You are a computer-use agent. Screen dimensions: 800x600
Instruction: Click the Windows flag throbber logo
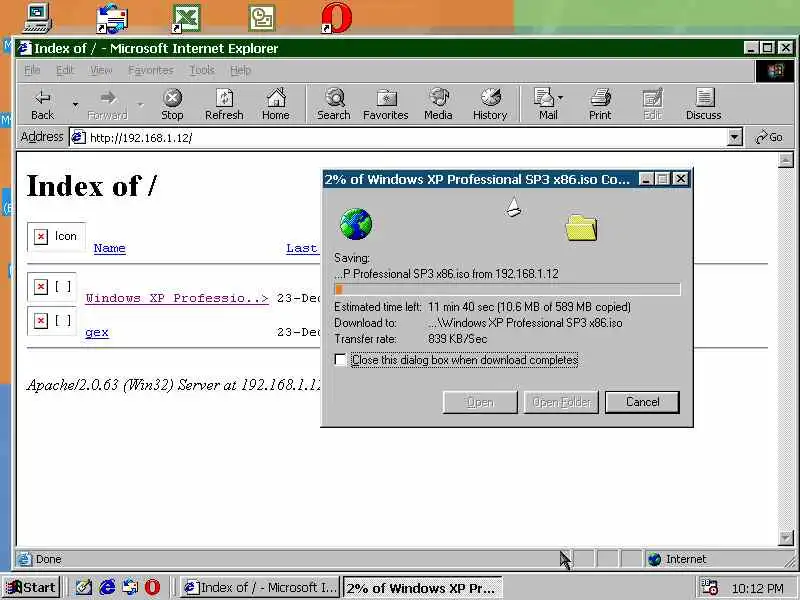774,70
